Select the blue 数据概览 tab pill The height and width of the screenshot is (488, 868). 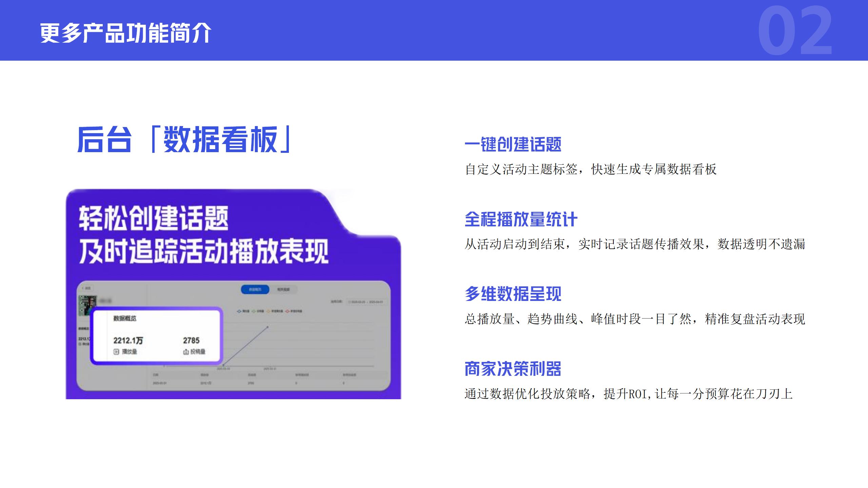point(255,289)
